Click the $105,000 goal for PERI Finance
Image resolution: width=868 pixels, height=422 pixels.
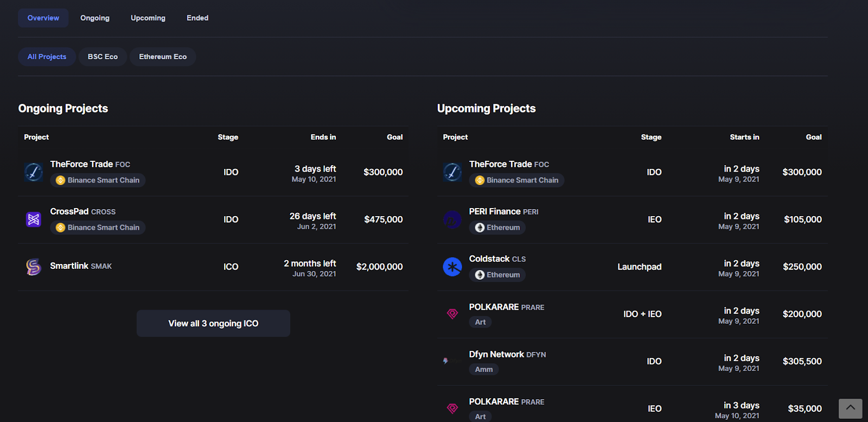click(x=803, y=219)
